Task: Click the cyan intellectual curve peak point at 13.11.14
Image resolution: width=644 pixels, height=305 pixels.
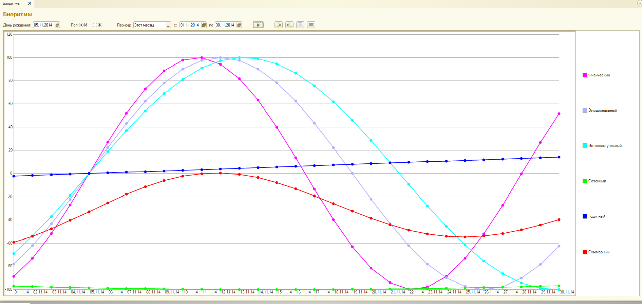Action: point(239,58)
